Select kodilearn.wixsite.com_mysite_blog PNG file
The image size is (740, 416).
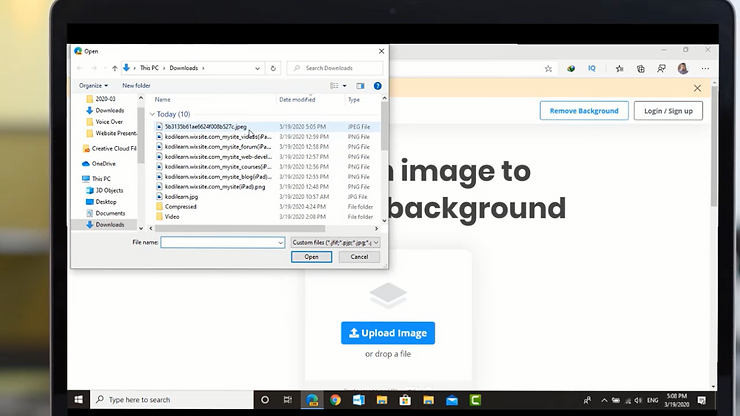218,177
